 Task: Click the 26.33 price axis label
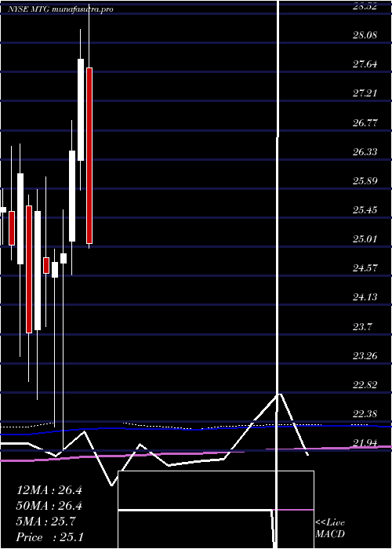(365, 151)
